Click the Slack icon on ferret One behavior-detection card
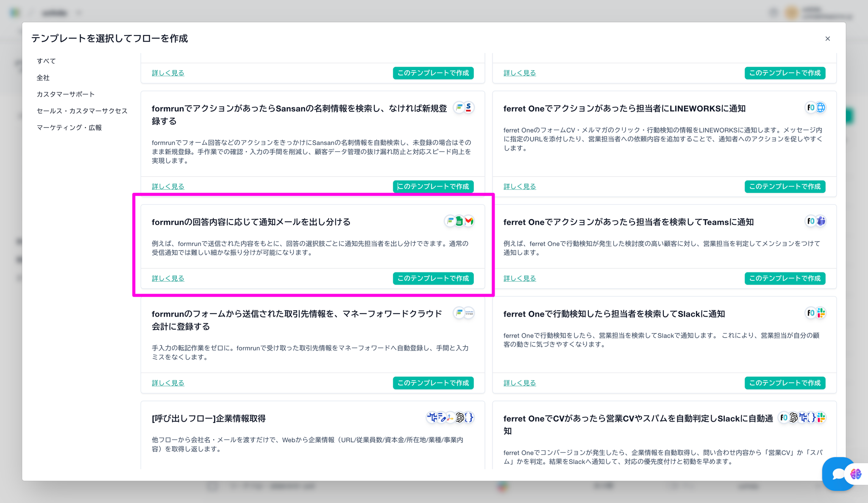 click(821, 313)
